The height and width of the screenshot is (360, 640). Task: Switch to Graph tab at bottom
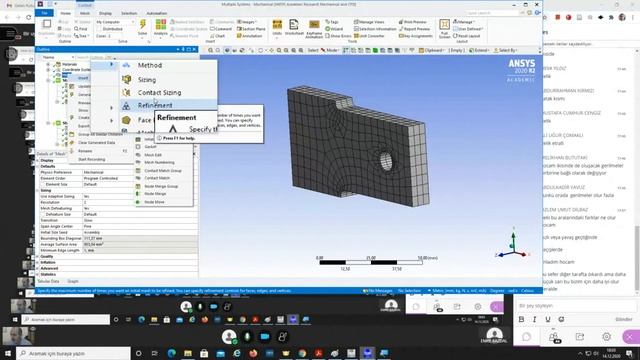coord(73,281)
